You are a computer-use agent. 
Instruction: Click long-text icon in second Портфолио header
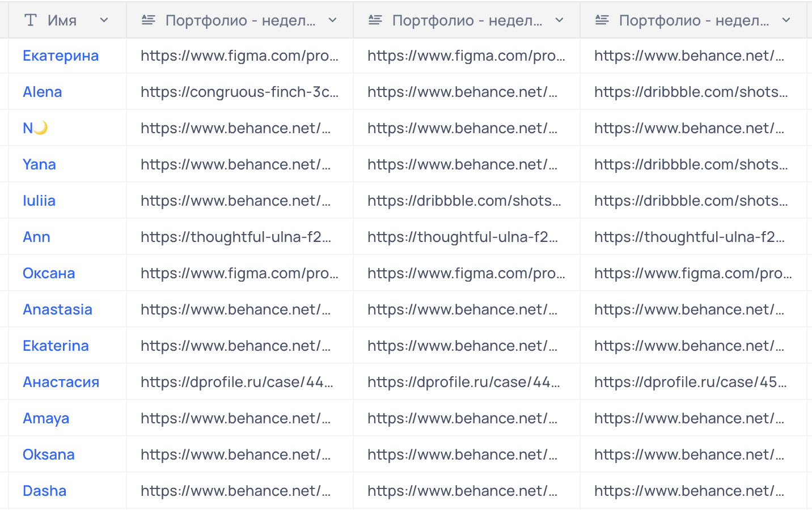tap(375, 20)
